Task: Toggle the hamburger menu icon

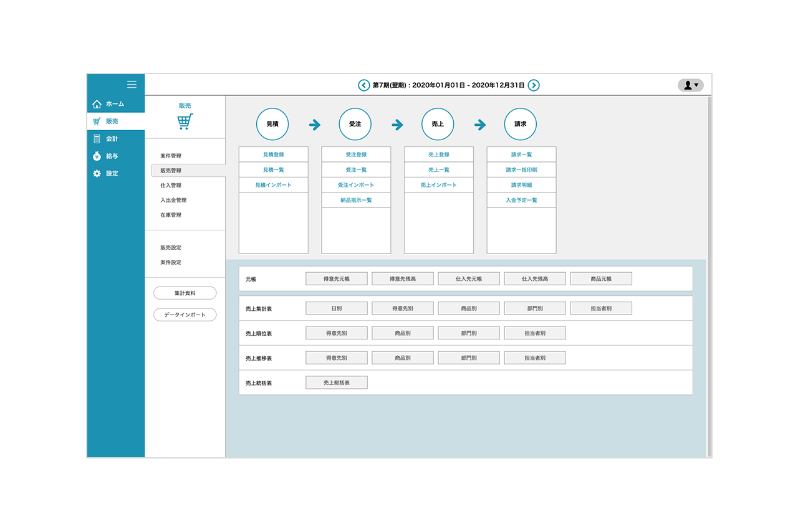Action: [132, 84]
